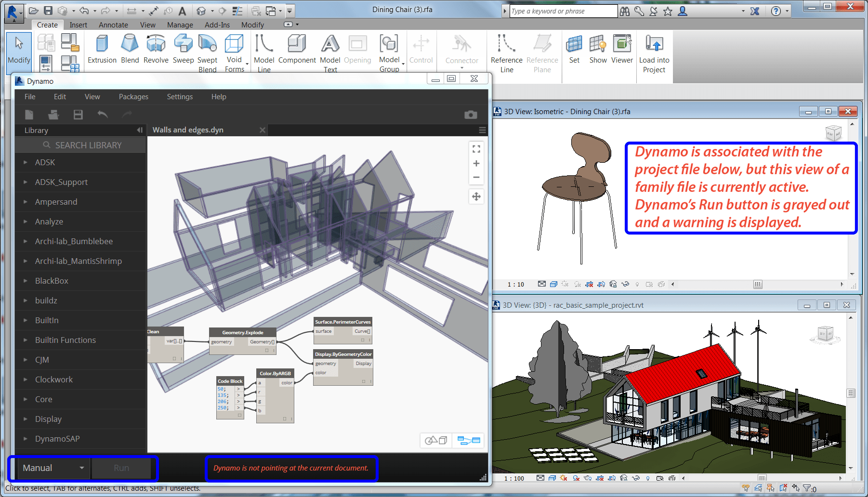
Task: Choose the Reference Line tool
Action: [507, 53]
